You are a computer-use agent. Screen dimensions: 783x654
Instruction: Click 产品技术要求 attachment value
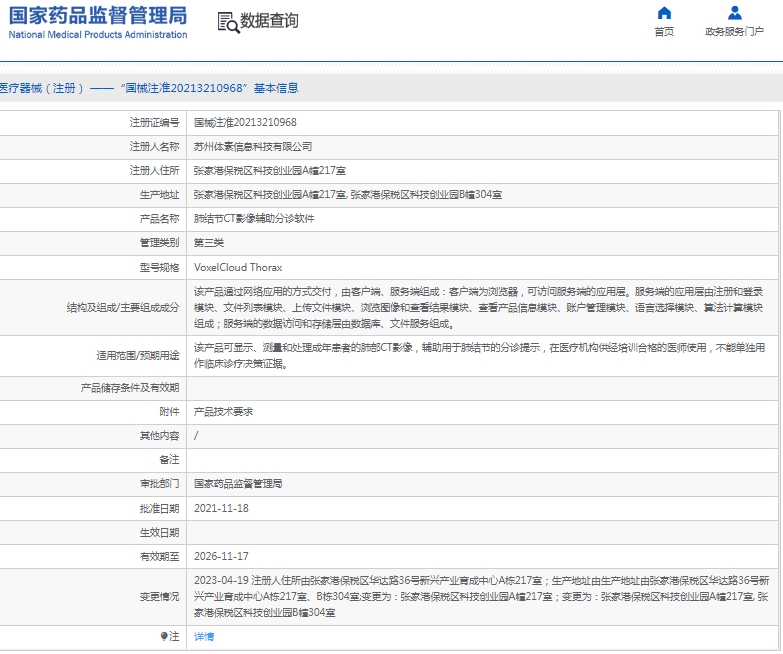pos(223,412)
